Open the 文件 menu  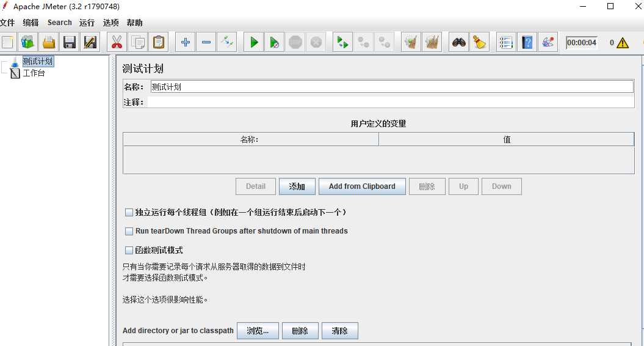pos(7,23)
